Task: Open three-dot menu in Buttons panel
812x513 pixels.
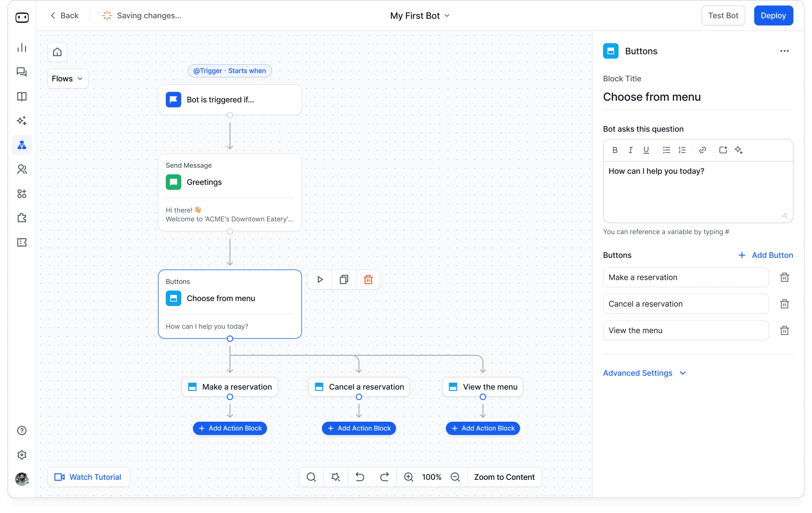Action: pos(784,51)
